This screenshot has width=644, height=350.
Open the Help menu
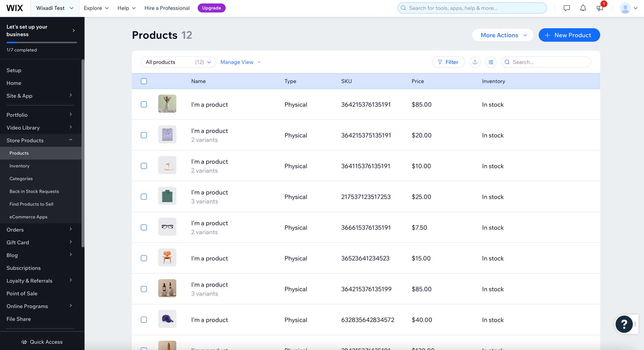(x=126, y=8)
